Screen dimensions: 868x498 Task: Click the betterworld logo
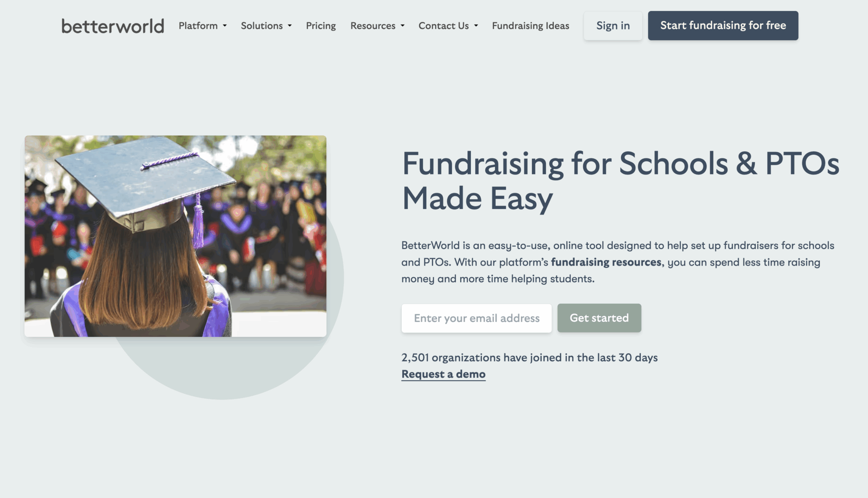pyautogui.click(x=112, y=25)
